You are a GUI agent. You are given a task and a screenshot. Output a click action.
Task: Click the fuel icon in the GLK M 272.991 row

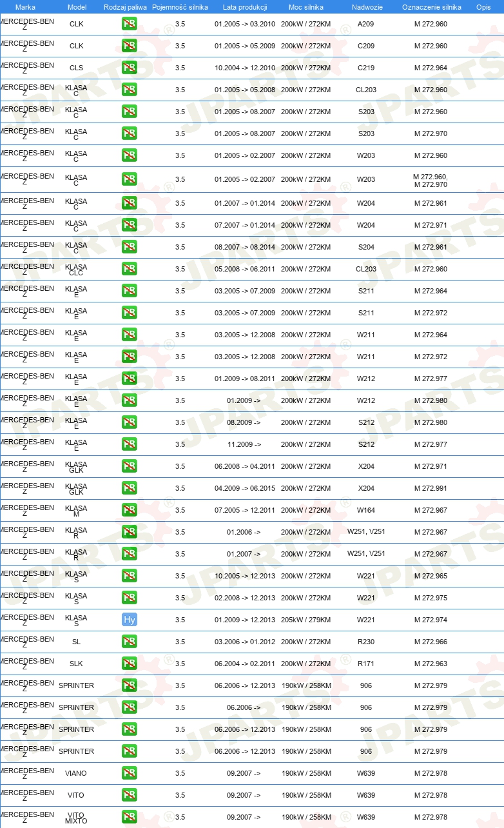pos(129,488)
